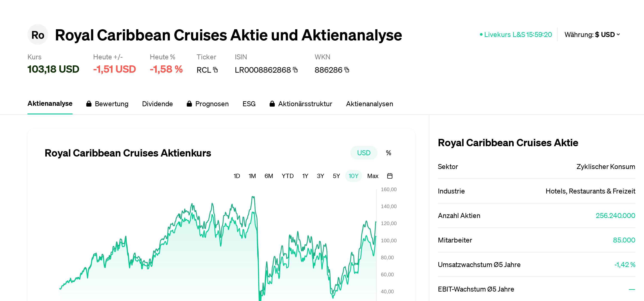Switch chart to USD display

click(x=363, y=153)
